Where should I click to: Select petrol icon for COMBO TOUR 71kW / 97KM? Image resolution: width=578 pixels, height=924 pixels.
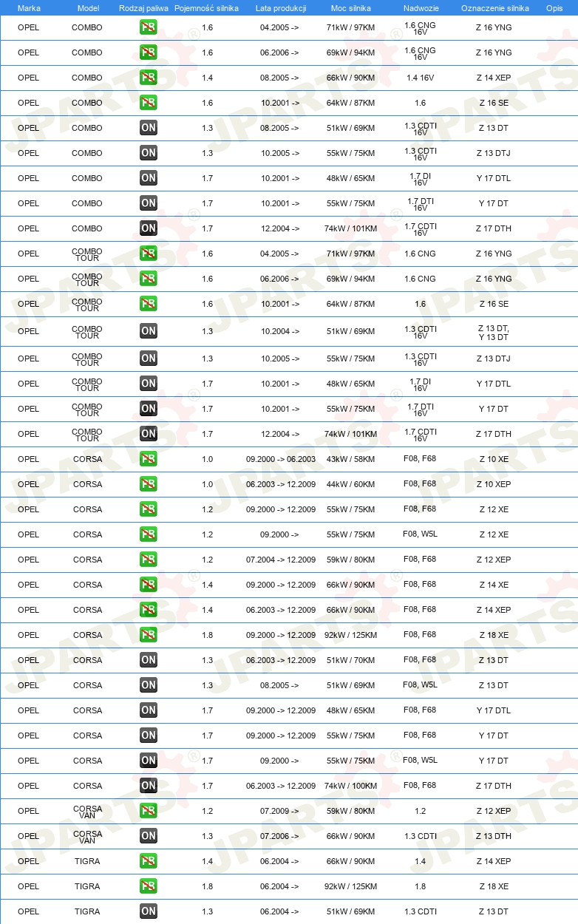tap(148, 254)
